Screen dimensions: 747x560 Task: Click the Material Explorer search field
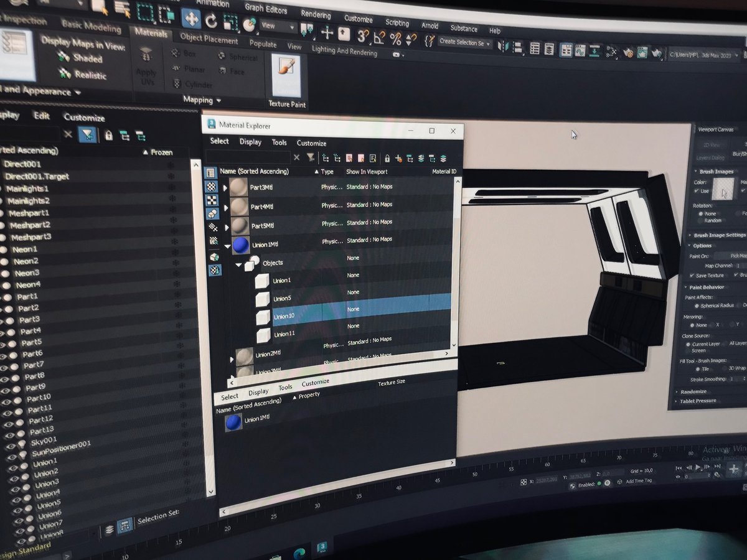(248, 156)
